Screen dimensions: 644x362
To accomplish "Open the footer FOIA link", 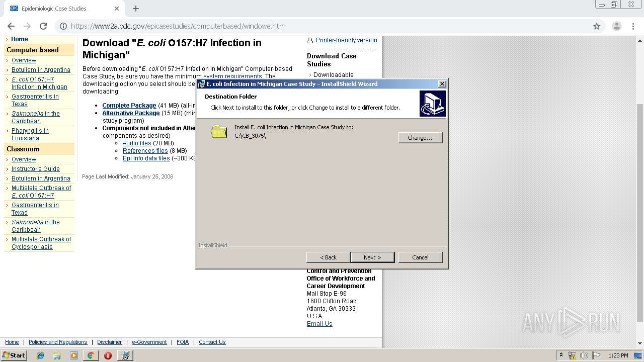I will coord(183,342).
